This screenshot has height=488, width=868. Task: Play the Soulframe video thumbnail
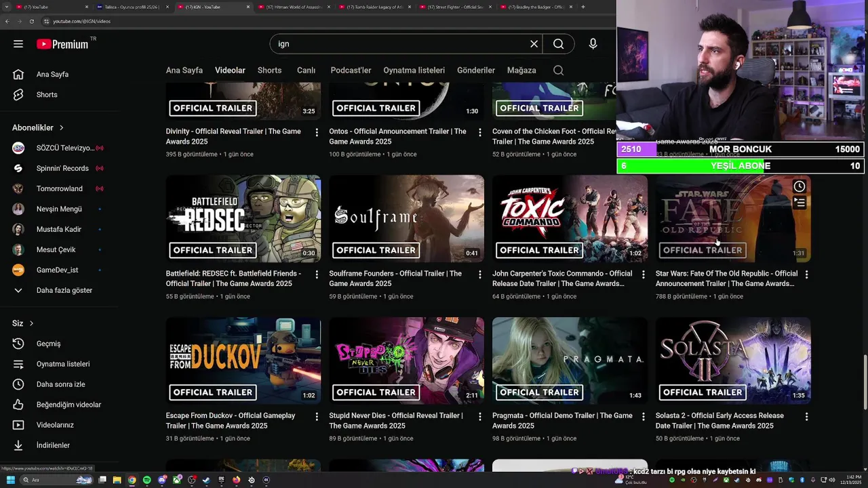[x=407, y=219]
